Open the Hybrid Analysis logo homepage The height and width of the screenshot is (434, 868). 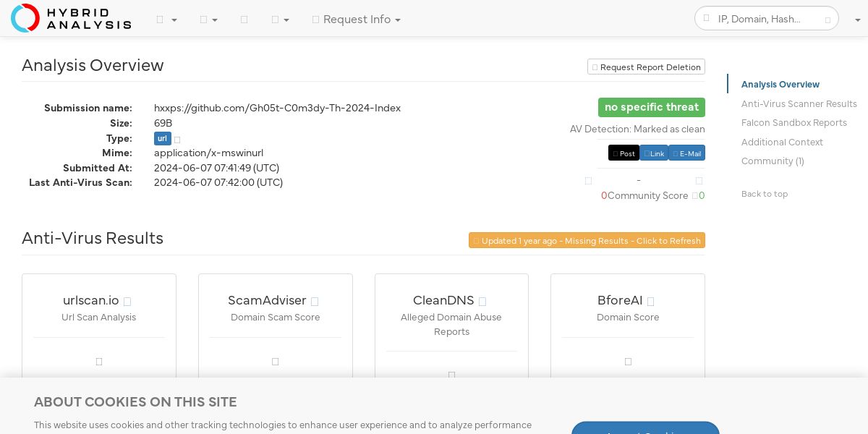tap(71, 18)
